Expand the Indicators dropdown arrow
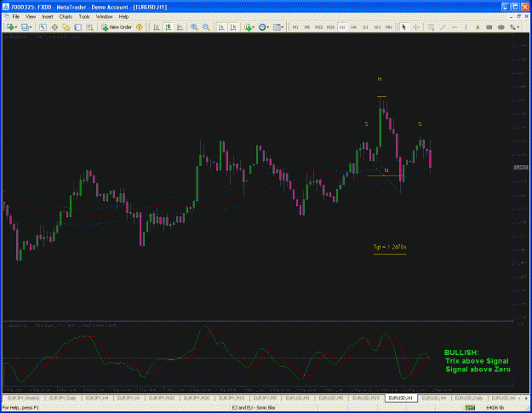Viewport: 532px width, 413px height. [253, 27]
